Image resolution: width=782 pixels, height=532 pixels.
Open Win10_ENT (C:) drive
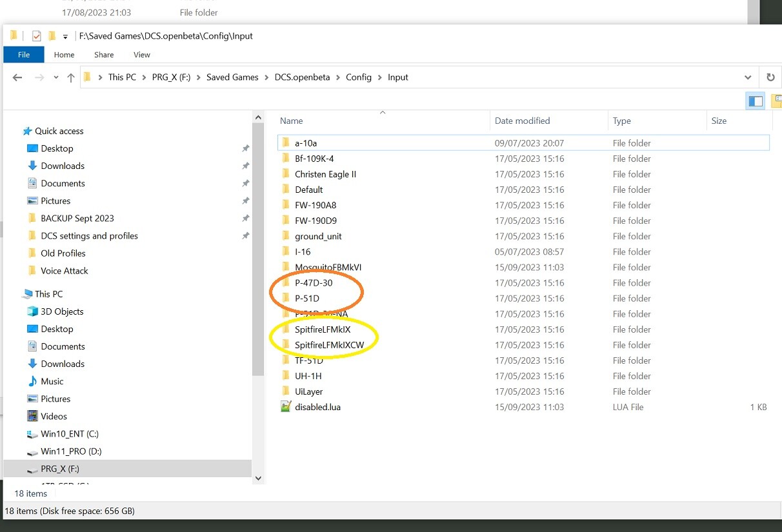point(69,433)
